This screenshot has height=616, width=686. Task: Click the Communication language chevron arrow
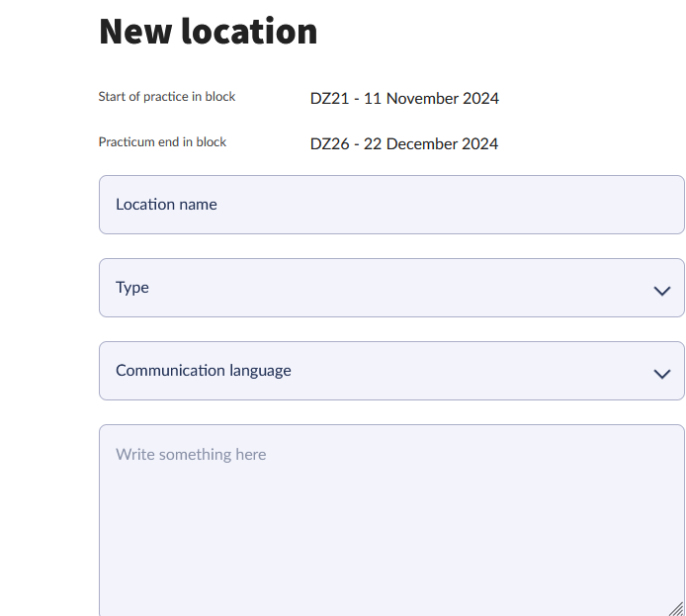pyautogui.click(x=662, y=374)
